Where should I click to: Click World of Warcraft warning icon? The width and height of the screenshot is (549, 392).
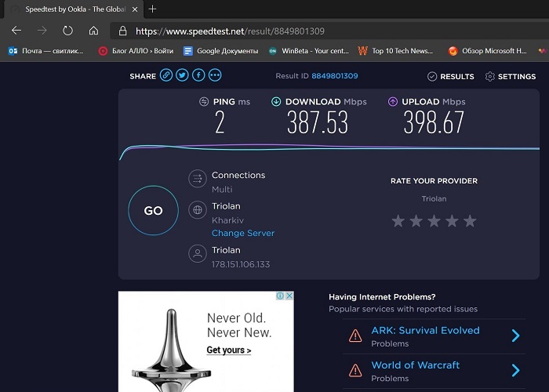coord(355,370)
